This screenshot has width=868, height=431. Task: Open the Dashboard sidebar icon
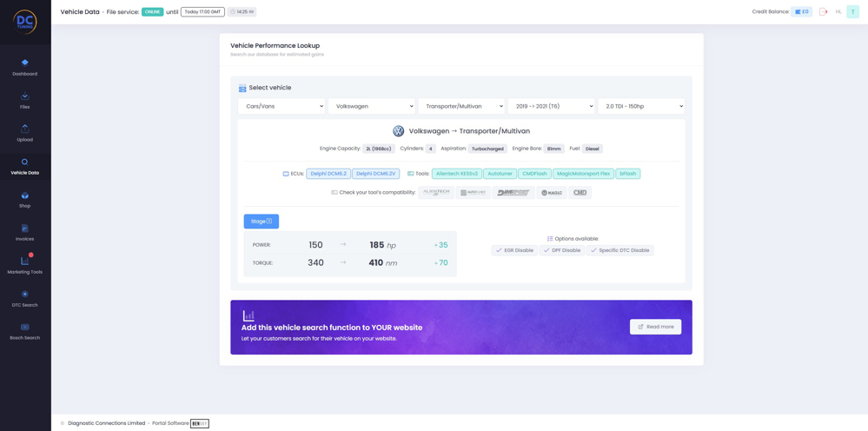tap(24, 63)
